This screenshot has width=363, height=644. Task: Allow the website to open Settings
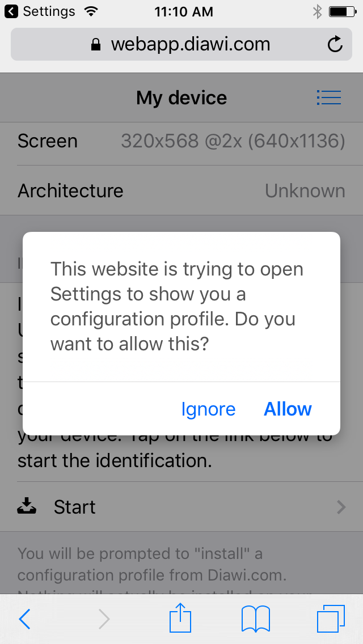(x=288, y=409)
